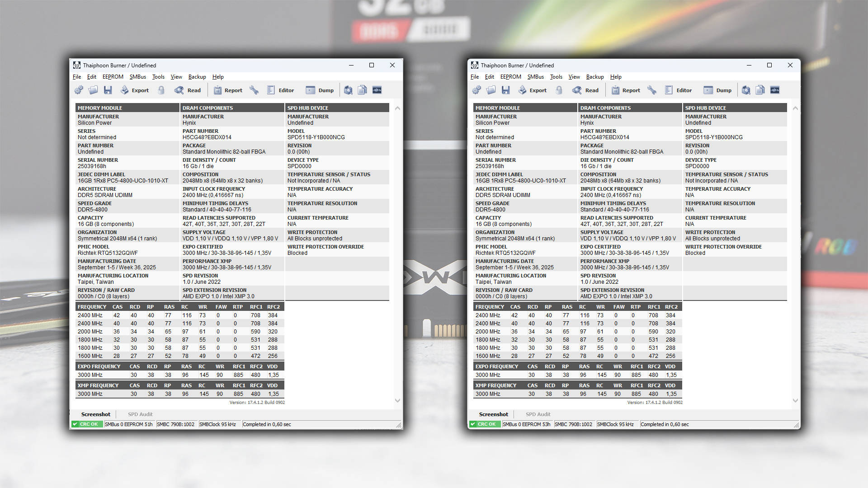Switch to SPD Audit tab in left window

pos(140,414)
